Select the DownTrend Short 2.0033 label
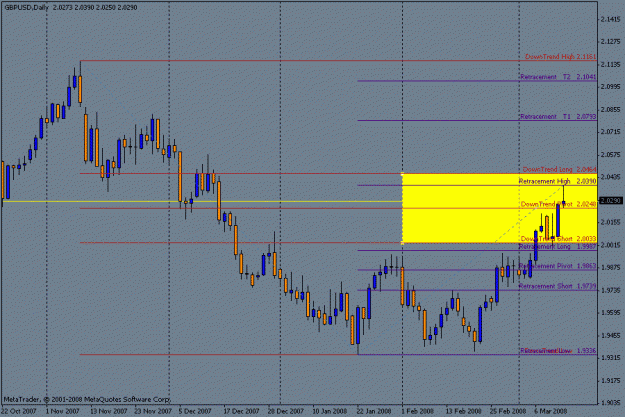Image resolution: width=625 pixels, height=417 pixels. (x=558, y=238)
